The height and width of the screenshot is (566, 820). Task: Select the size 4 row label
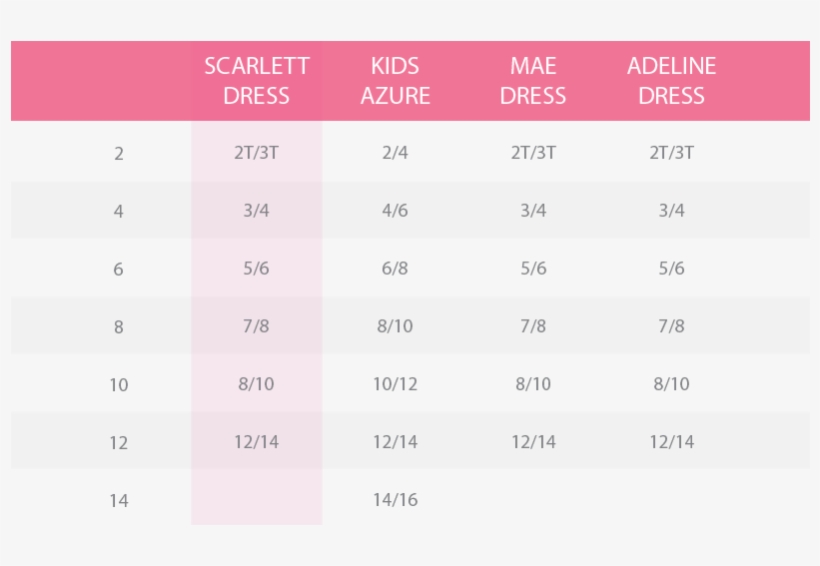119,212
